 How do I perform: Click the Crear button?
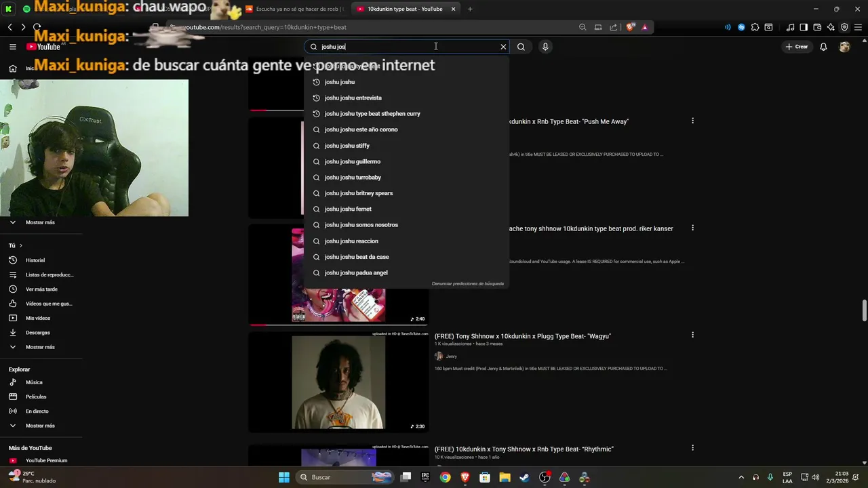click(x=797, y=47)
